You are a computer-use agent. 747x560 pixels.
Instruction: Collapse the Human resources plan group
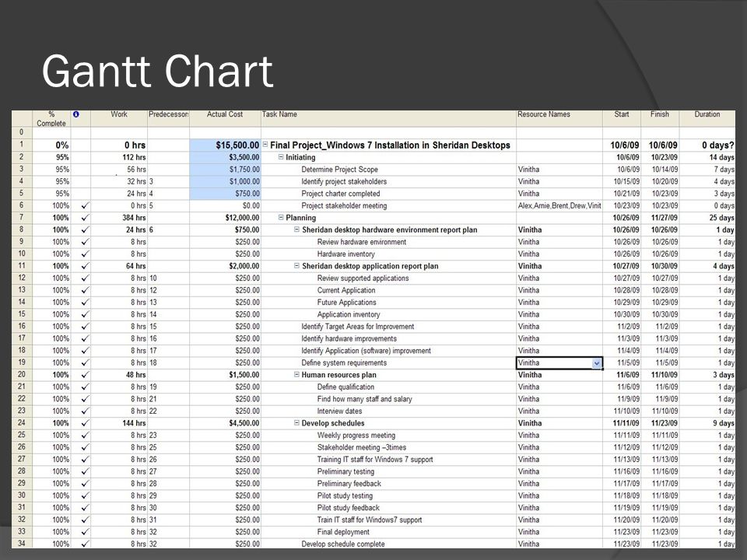pyautogui.click(x=296, y=374)
